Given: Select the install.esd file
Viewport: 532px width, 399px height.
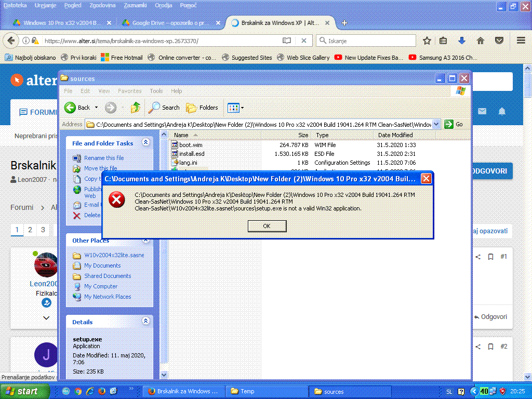Looking at the screenshot, I should tap(192, 154).
